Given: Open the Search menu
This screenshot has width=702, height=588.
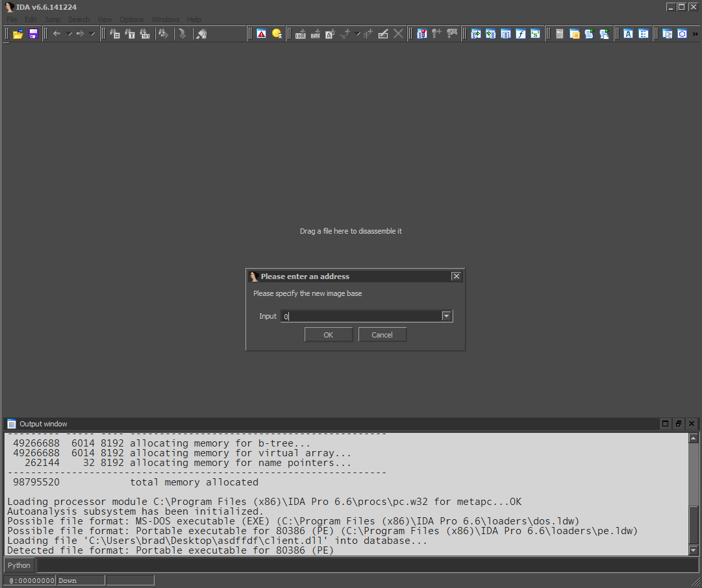Looking at the screenshot, I should point(79,19).
